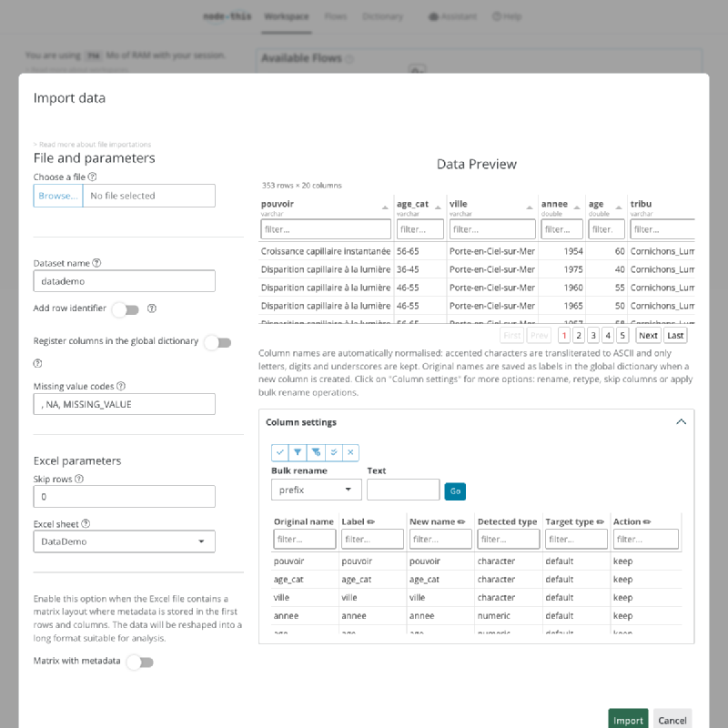Screen dimensions: 728x728
Task: Click the funnel filter icon in Column settings
Action: (x=298, y=452)
